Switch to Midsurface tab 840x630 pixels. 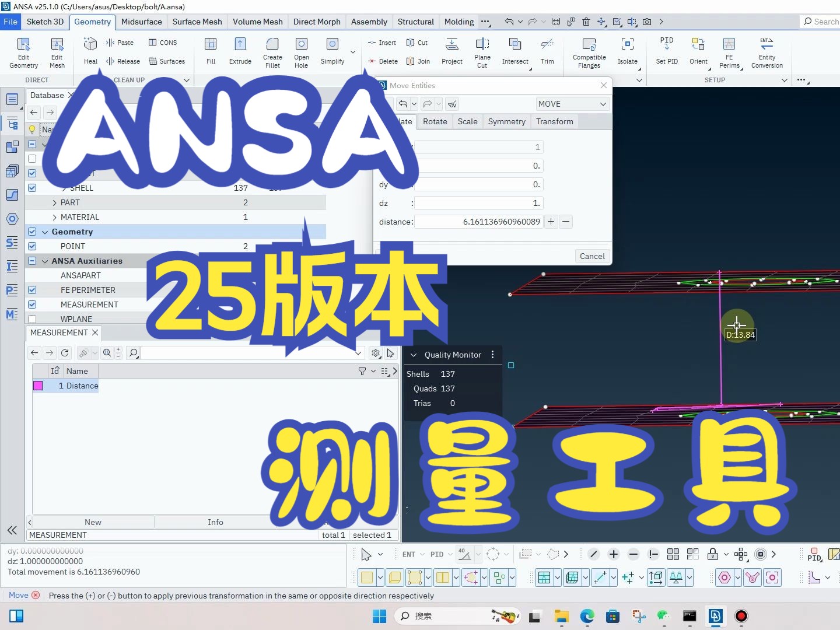(x=142, y=22)
